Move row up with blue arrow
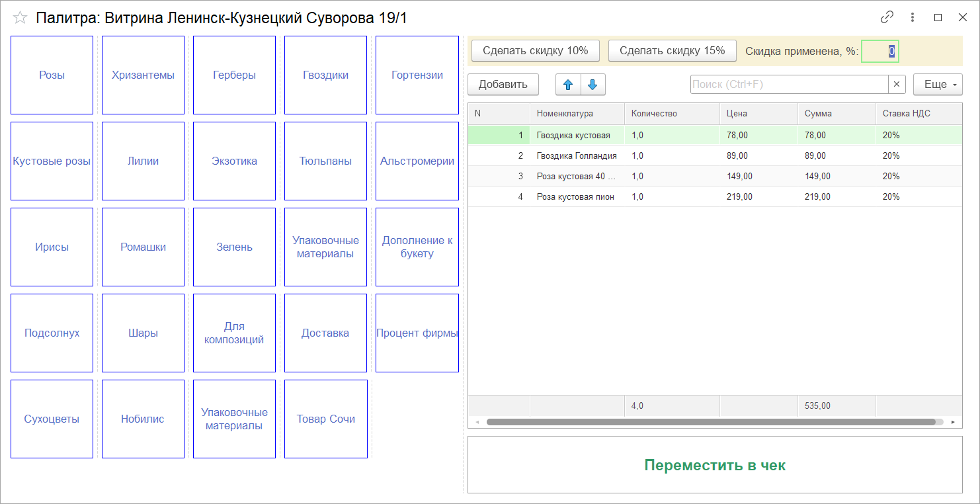The width and height of the screenshot is (980, 504). 568,85
